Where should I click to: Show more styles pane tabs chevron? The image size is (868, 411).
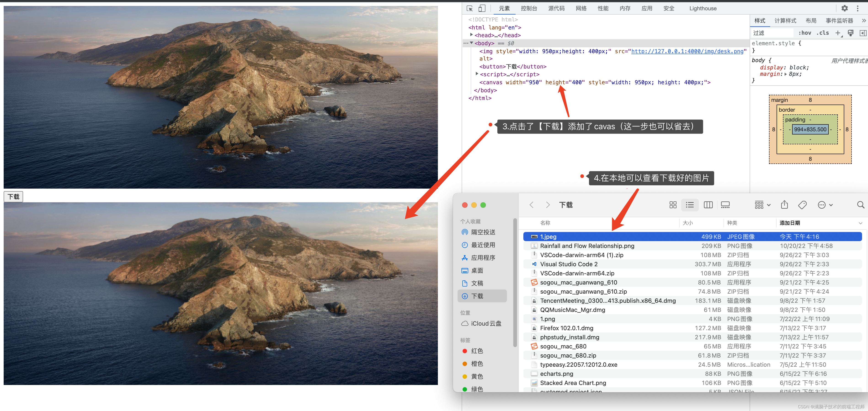pos(864,21)
